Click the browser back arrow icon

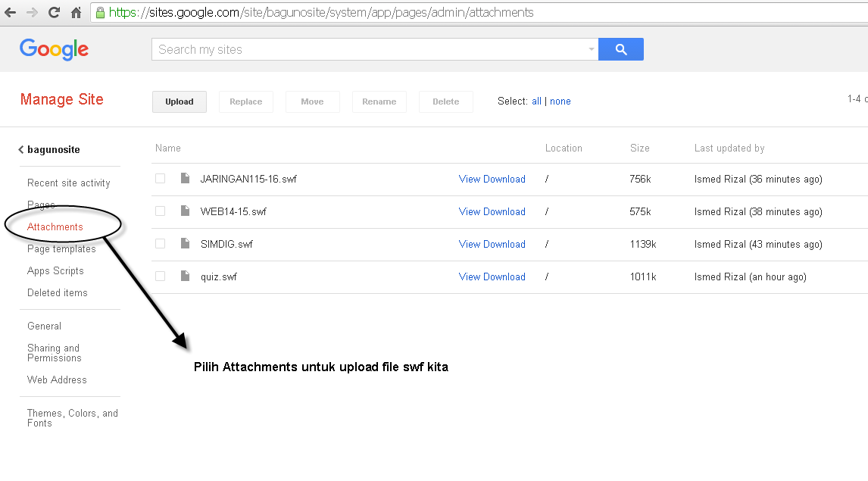point(11,13)
